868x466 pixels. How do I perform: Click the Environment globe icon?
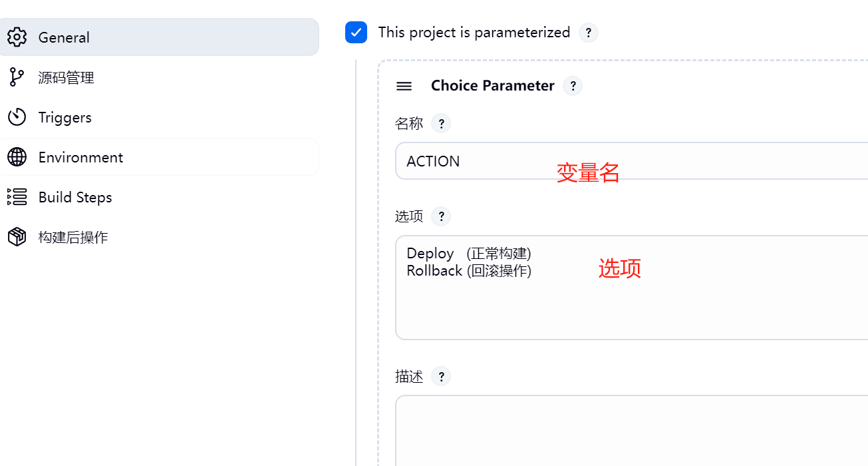(17, 157)
